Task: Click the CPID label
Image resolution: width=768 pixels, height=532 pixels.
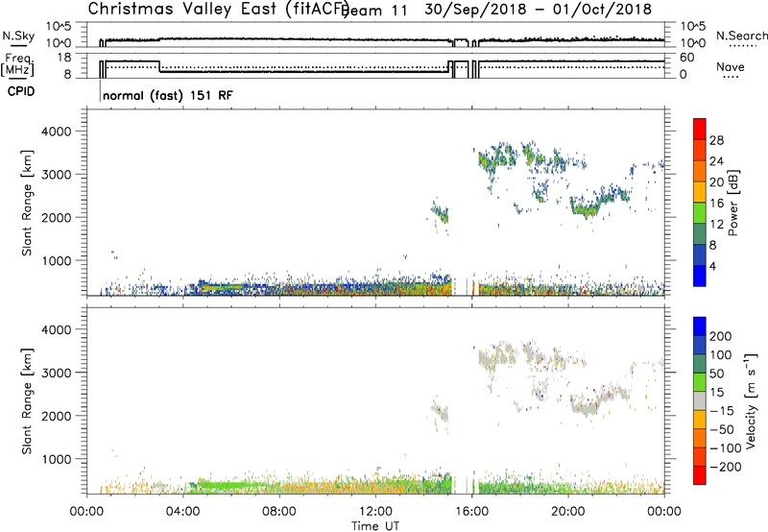Action: click(x=21, y=91)
